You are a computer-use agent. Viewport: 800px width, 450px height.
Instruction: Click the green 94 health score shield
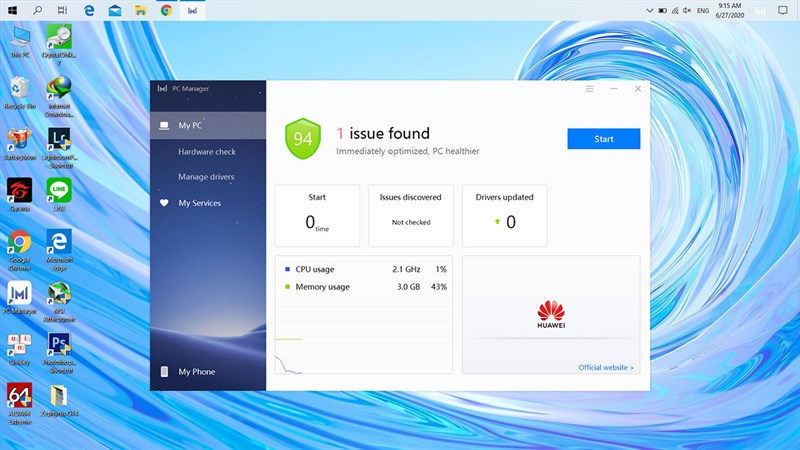[303, 139]
